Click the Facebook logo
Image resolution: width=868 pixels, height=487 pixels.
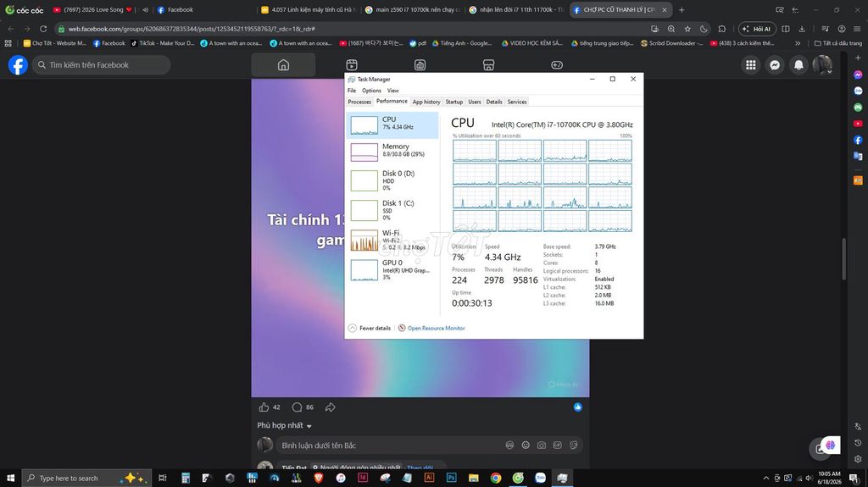coord(18,64)
